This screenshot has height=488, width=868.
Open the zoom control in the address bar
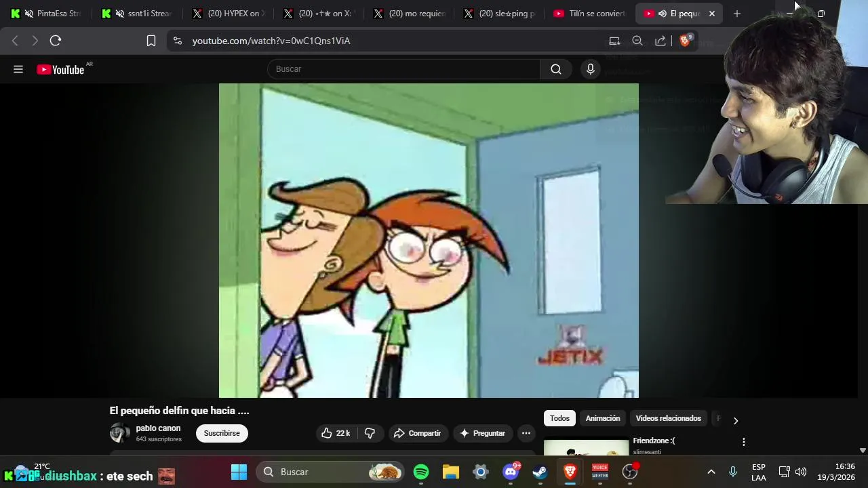coord(637,41)
